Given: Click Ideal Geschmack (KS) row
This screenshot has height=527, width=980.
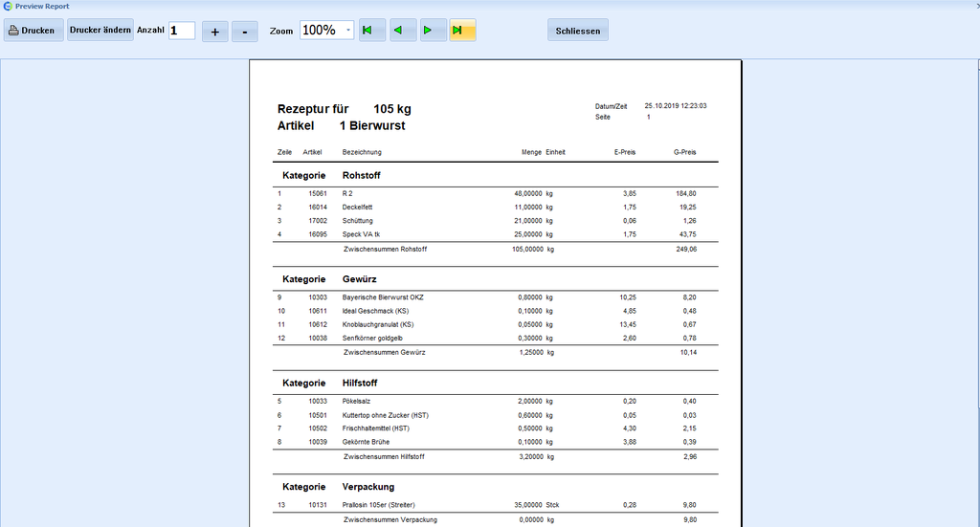Looking at the screenshot, I should tap(487, 311).
